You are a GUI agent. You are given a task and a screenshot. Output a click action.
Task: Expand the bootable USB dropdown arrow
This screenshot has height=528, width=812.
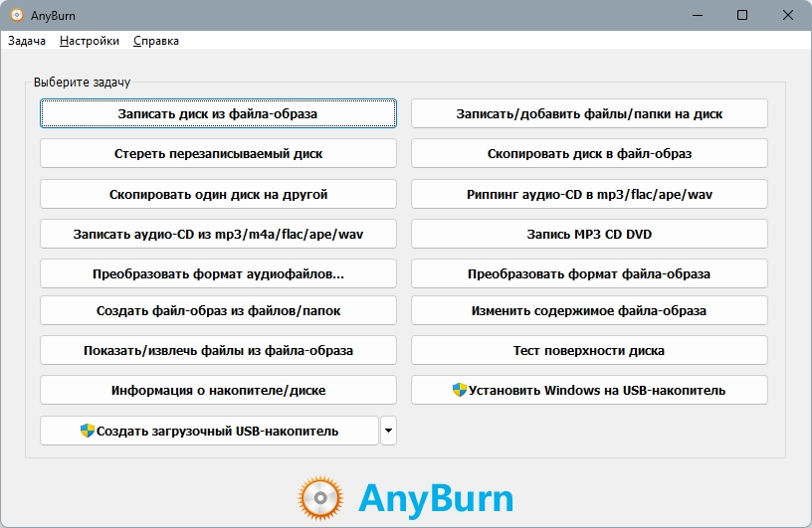388,431
